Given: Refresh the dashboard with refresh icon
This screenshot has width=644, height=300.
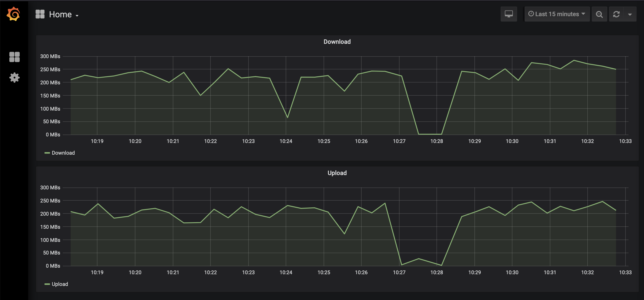Looking at the screenshot, I should (616, 14).
